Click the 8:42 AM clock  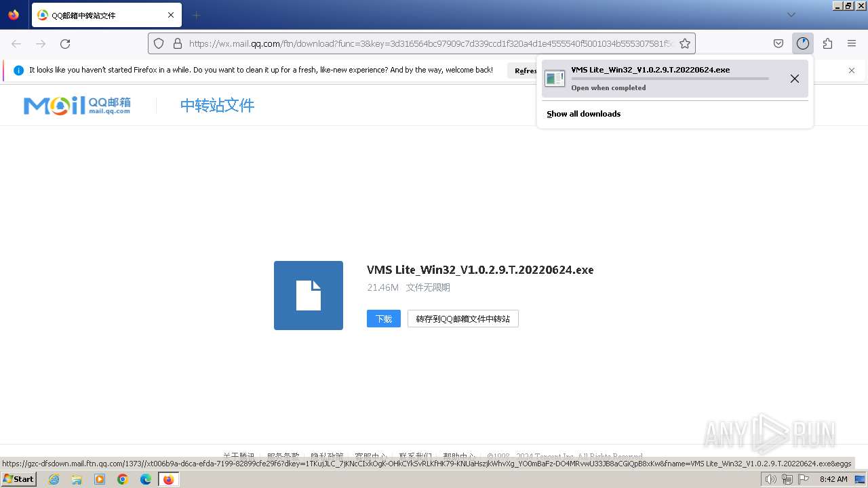pyautogui.click(x=833, y=479)
